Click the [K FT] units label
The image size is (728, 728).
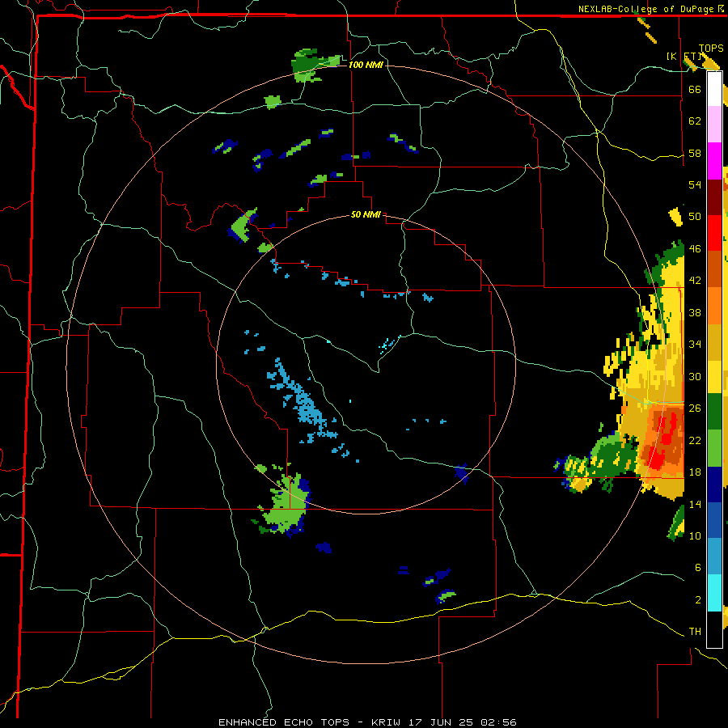(x=684, y=56)
